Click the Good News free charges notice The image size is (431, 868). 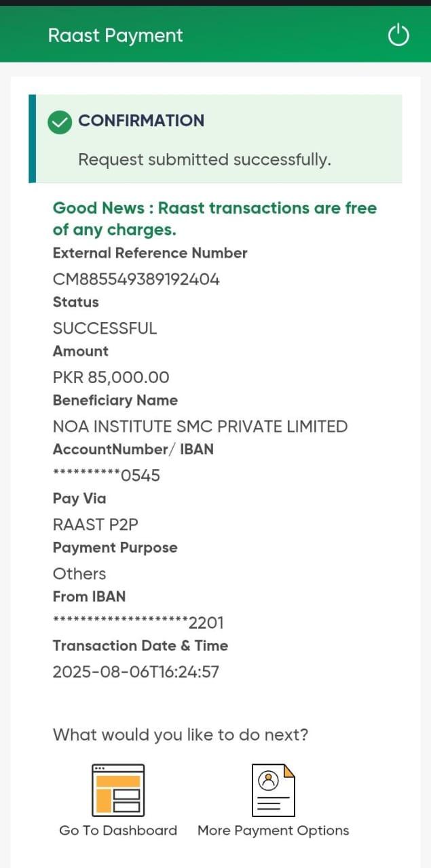tap(214, 218)
